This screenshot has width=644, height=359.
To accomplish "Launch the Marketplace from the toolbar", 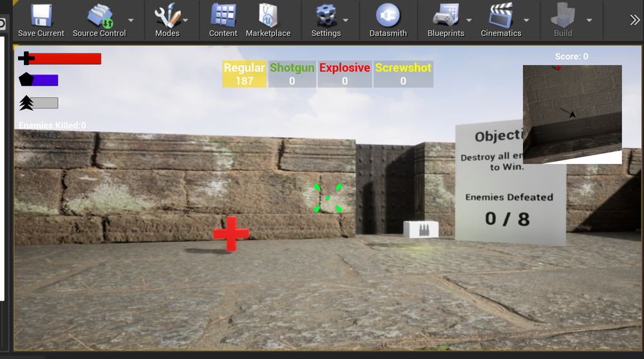I will tap(268, 15).
